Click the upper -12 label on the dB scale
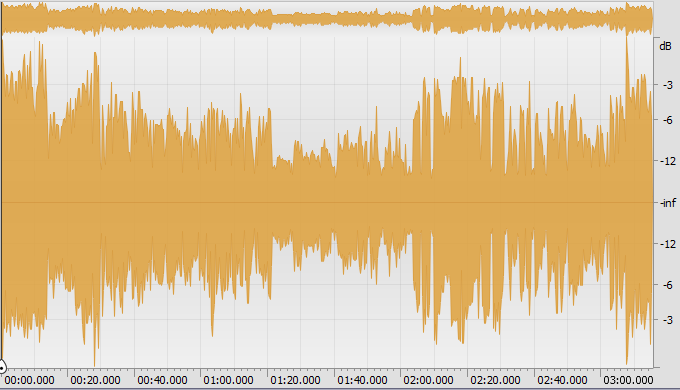The height and width of the screenshot is (390, 680). pos(668,161)
